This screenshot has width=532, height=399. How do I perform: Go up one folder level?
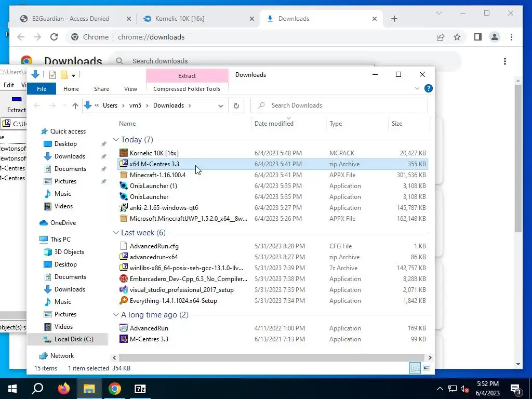[x=75, y=105]
